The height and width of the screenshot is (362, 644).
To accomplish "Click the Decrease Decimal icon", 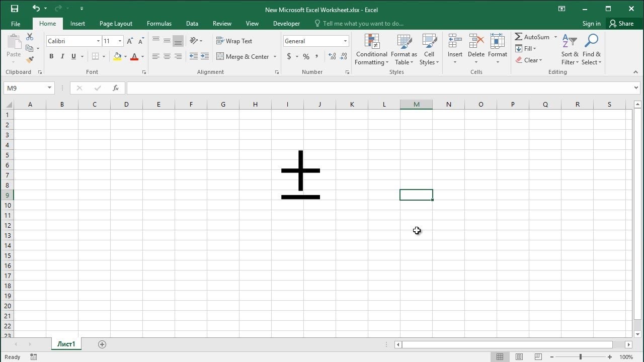I will [x=344, y=56].
